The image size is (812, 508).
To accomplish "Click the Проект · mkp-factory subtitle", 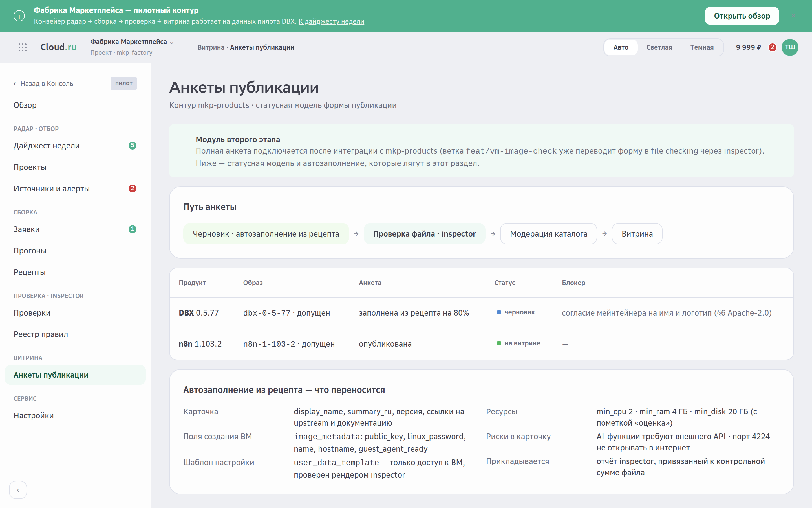I will click(x=121, y=52).
